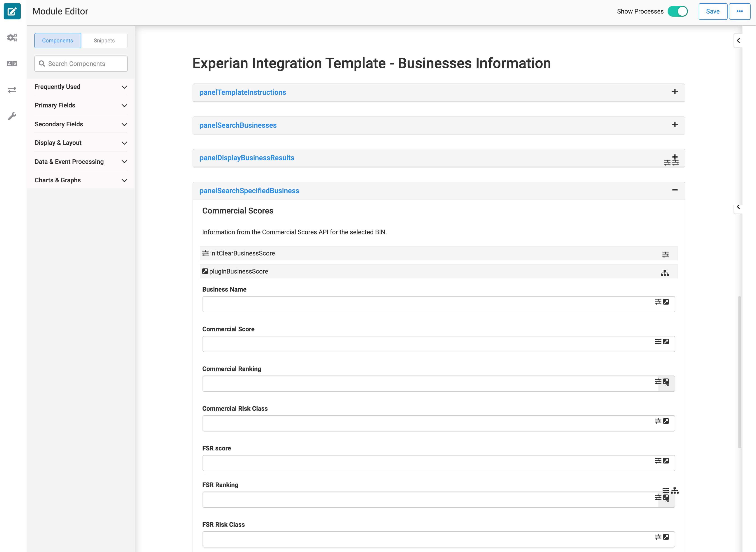Viewport: 756px width, 552px height.
Task: Click Commercial Risk Class process lines icon
Action: pyautogui.click(x=658, y=421)
